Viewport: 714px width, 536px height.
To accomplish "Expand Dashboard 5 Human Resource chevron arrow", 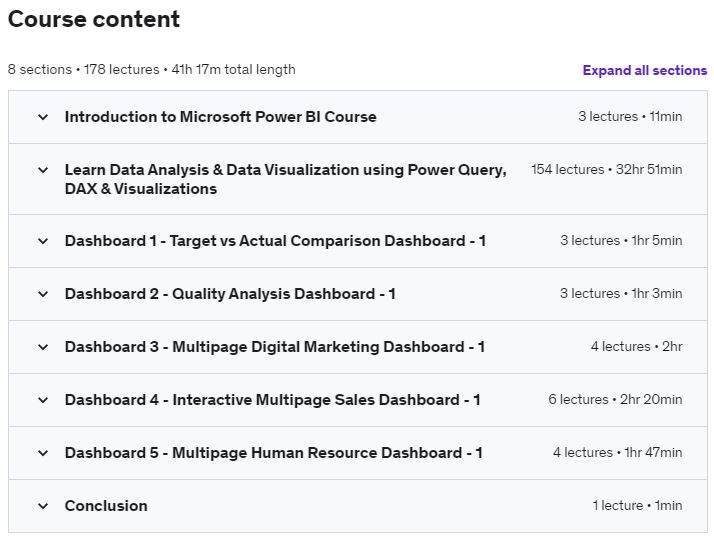I will click(x=43, y=453).
